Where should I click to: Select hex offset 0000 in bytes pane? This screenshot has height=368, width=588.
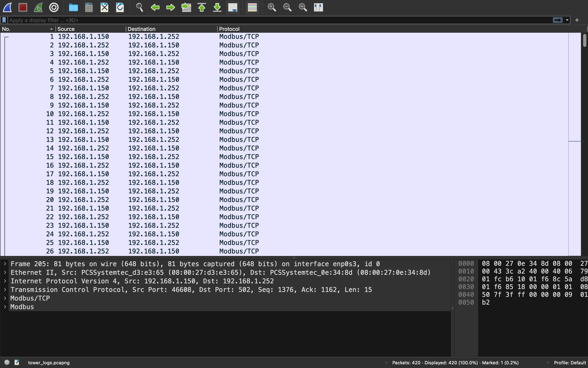(x=466, y=264)
